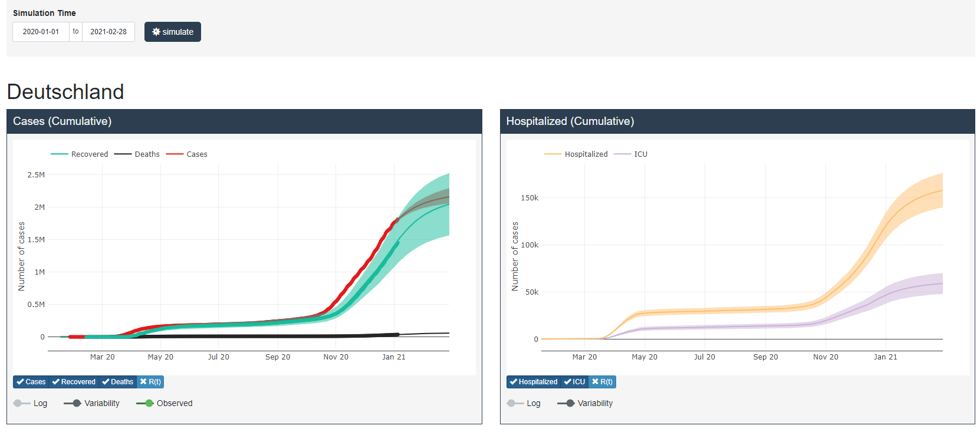Image resolution: width=980 pixels, height=432 pixels.
Task: Edit the simulation end date field
Action: point(108,32)
